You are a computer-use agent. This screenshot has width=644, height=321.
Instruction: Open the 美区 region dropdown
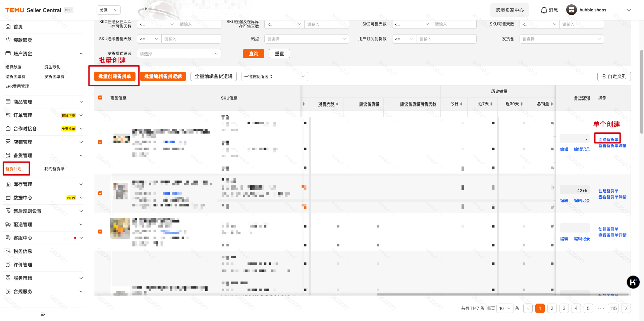[108, 10]
